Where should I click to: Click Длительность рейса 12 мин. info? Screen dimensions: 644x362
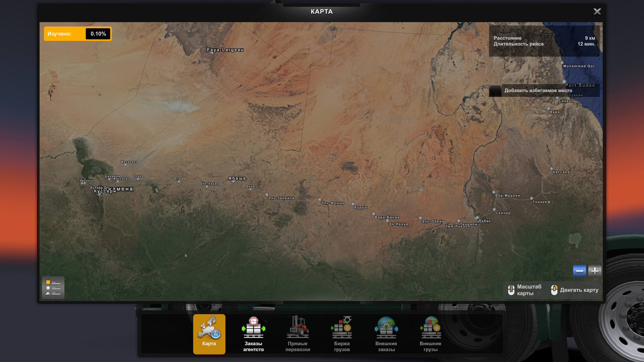[x=544, y=44]
